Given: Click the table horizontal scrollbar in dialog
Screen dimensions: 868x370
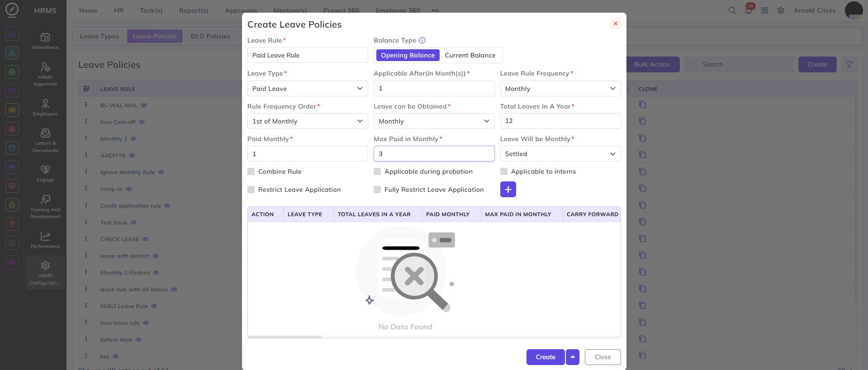Looking at the screenshot, I should point(285,337).
